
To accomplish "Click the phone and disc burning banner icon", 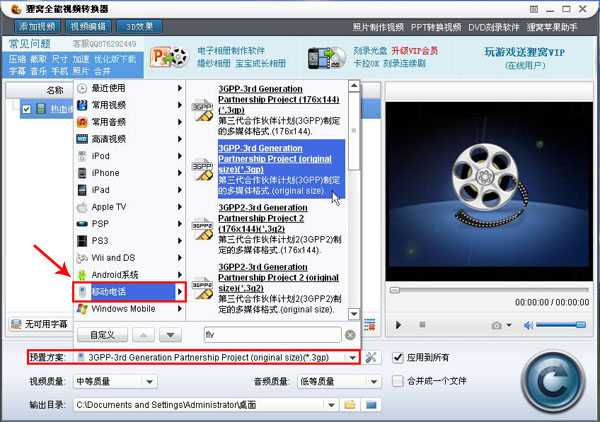I will tap(327, 58).
